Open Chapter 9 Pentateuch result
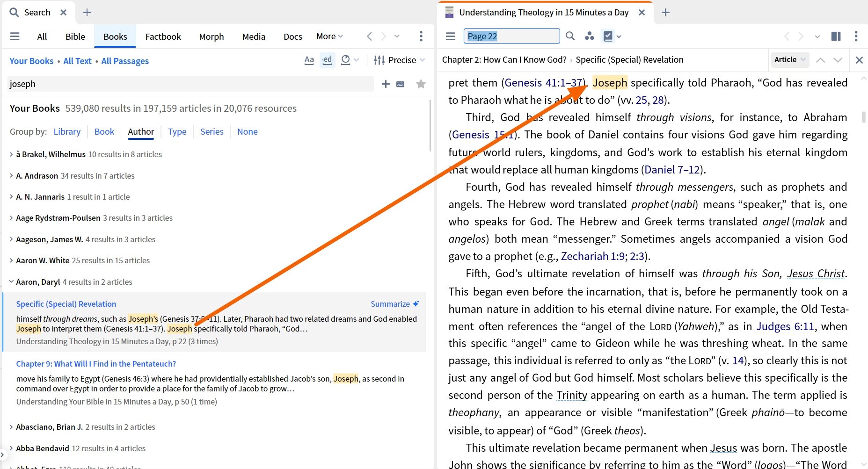 coord(96,364)
